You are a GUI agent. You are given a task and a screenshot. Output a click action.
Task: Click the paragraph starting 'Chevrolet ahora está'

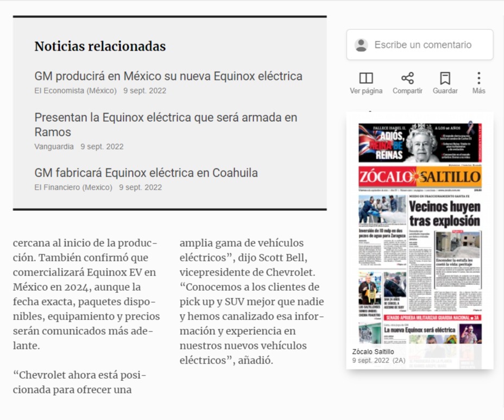click(80, 383)
